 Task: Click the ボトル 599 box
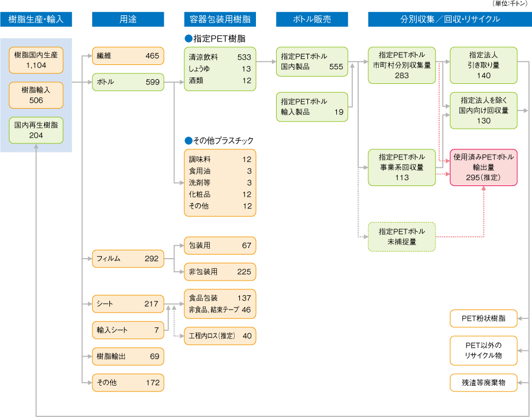[128, 82]
